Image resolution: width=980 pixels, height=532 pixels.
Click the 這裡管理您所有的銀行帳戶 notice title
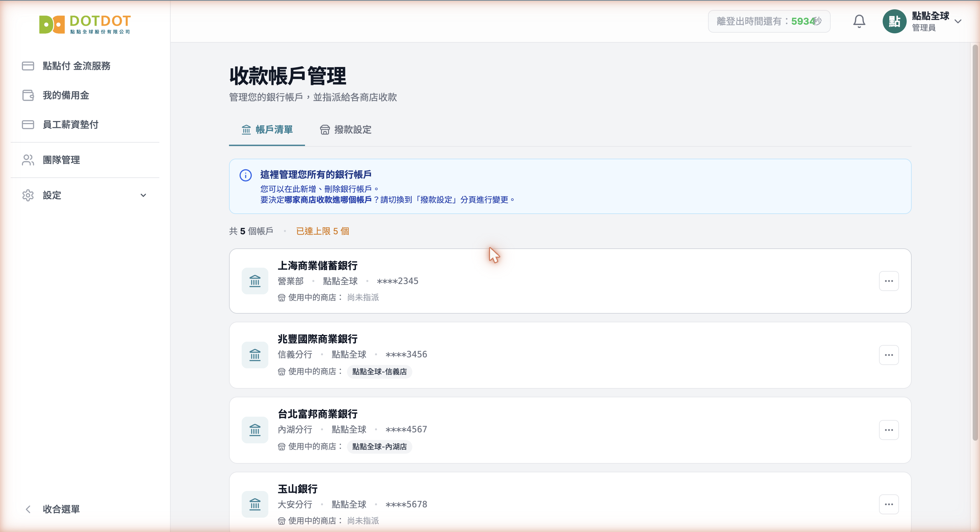click(316, 175)
